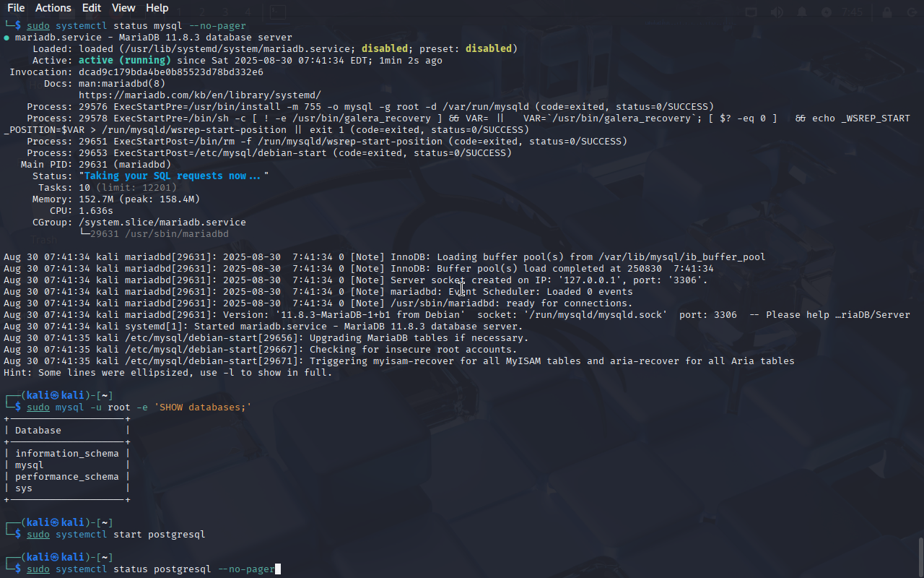The image size is (924, 578).
Task: Open the network connection tray icon
Action: pyautogui.click(x=751, y=12)
